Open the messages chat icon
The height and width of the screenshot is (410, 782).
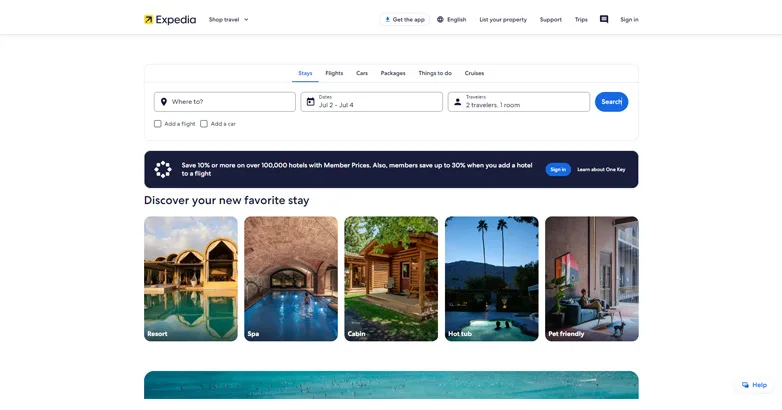coord(604,19)
